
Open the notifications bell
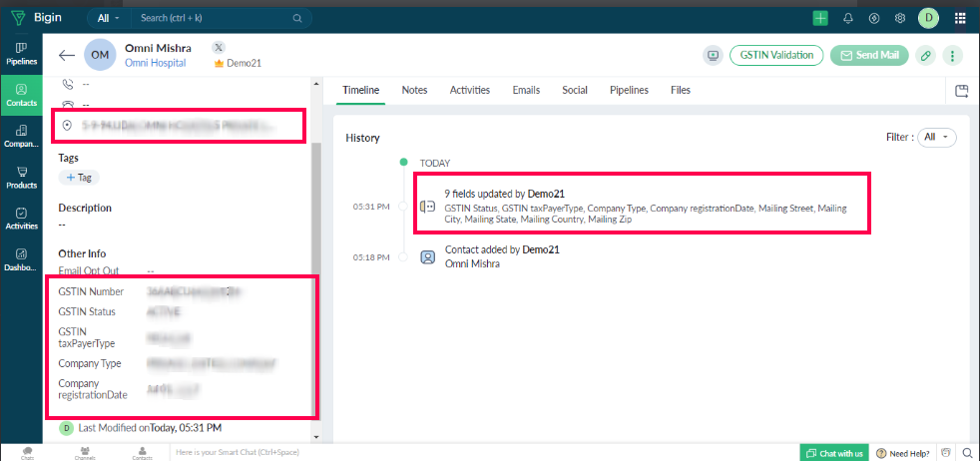[x=847, y=18]
